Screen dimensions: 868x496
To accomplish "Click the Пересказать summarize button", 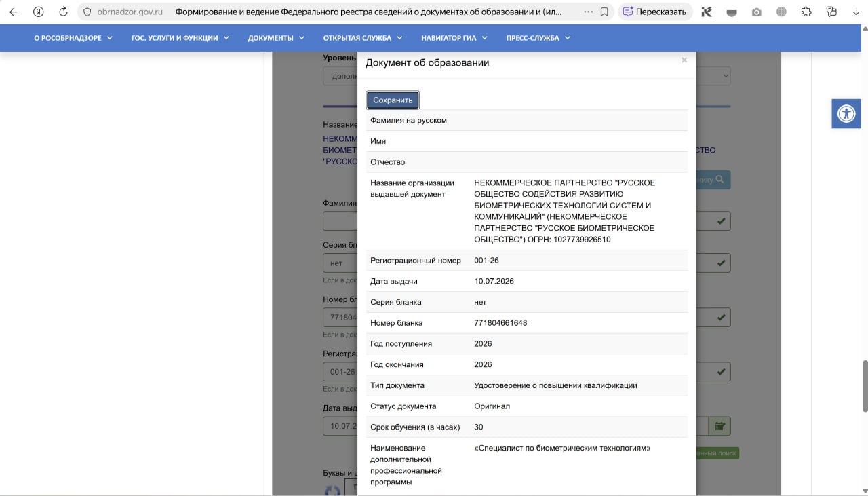I will pos(655,12).
